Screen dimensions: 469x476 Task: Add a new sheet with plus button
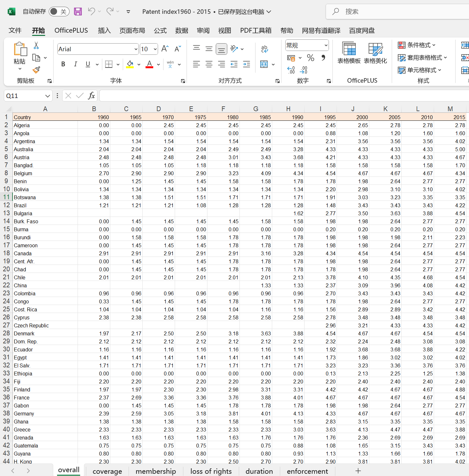pos(358,471)
